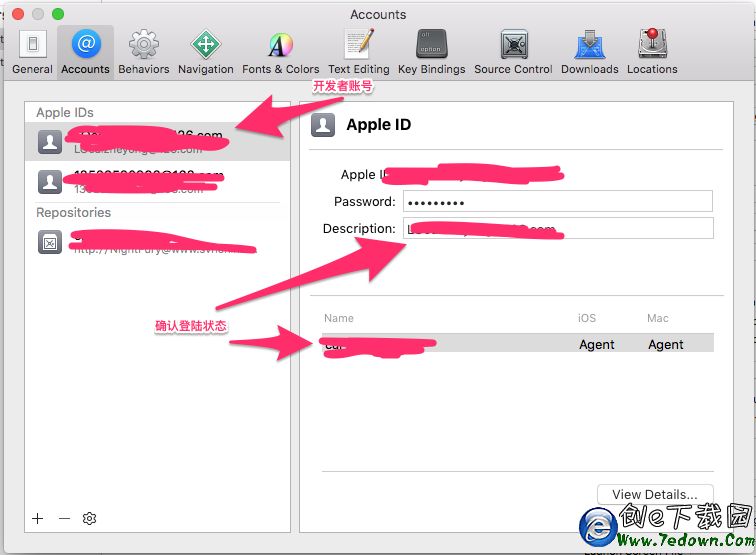Select the Accounts @ icon

click(86, 44)
